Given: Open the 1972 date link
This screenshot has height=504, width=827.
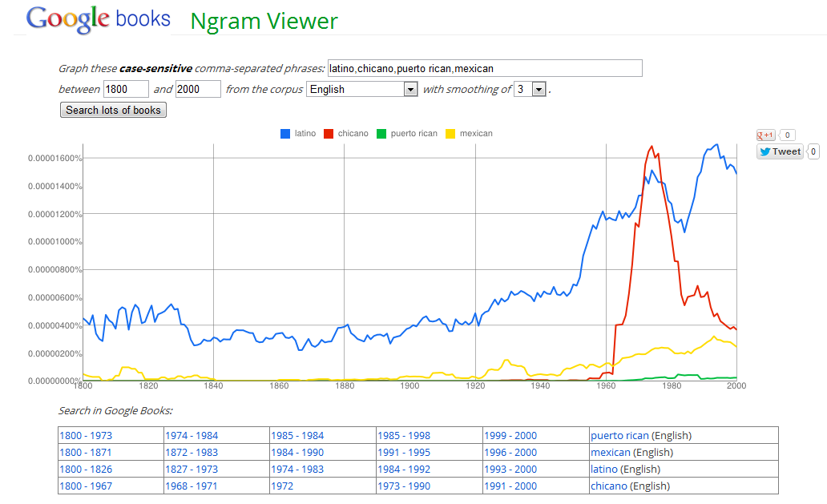Looking at the screenshot, I should coord(282,486).
